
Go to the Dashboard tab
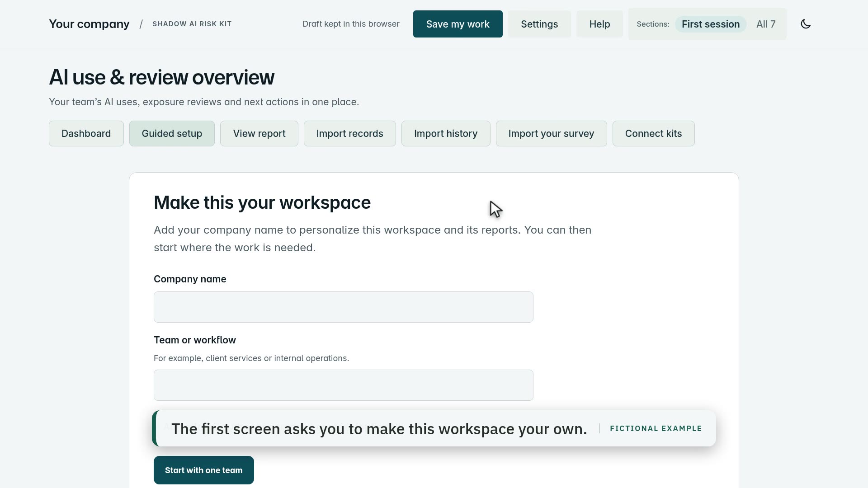coord(86,133)
